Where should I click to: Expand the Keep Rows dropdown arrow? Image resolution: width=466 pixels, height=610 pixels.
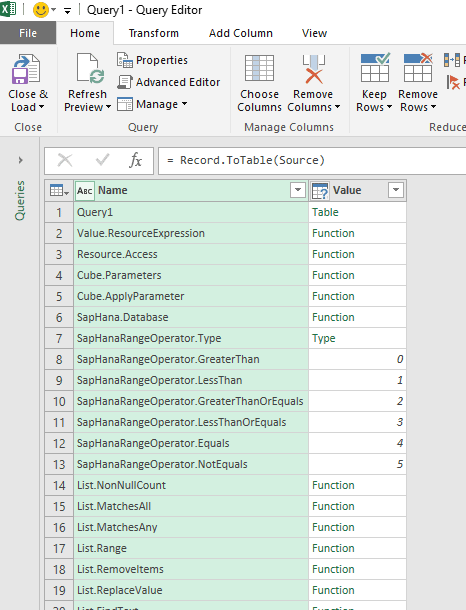point(389,107)
